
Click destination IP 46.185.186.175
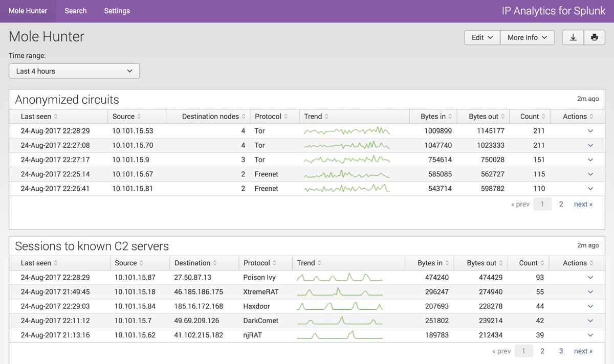tap(199, 292)
